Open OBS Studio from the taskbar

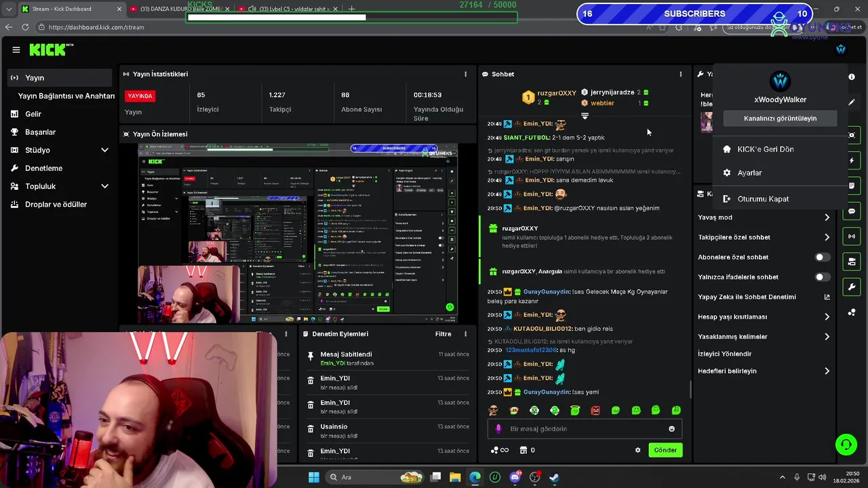pos(535,477)
